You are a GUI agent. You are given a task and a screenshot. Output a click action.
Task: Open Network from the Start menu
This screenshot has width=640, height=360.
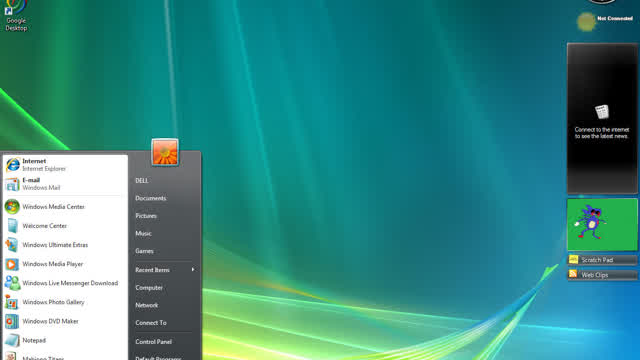(147, 305)
